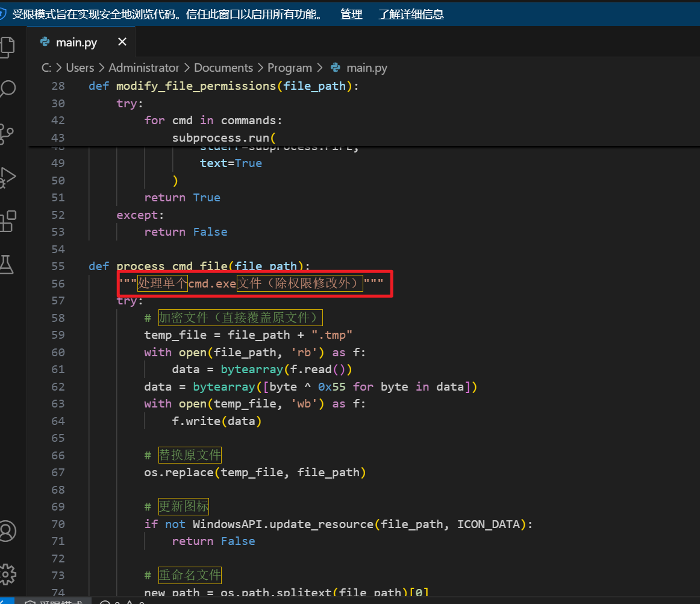The height and width of the screenshot is (604, 700).
Task: Click line number 55 in gutter
Action: 58,266
